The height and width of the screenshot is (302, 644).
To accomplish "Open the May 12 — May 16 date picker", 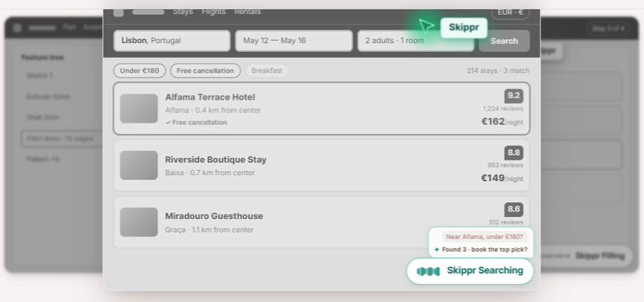I will [294, 41].
